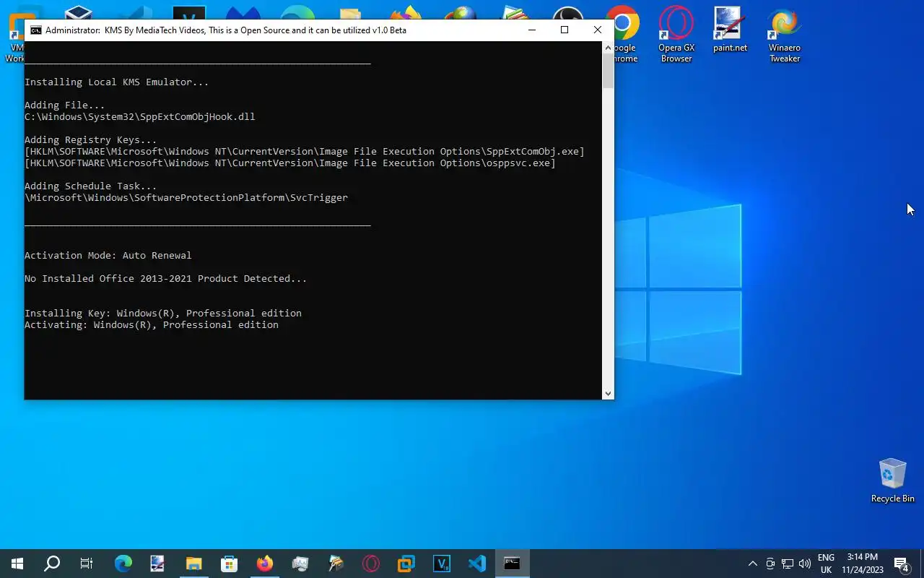Open the clock showing 3:14 PM

[863, 564]
